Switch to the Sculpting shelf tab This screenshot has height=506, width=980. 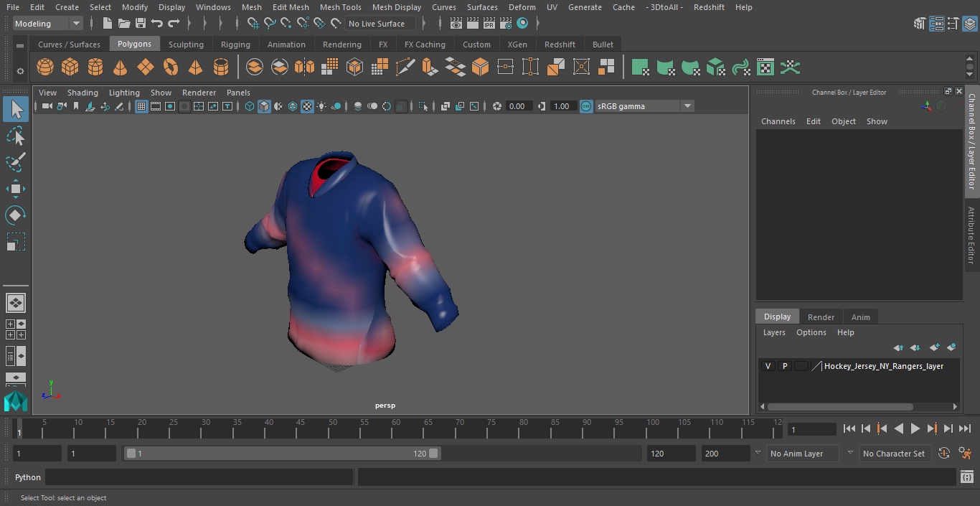(x=186, y=44)
